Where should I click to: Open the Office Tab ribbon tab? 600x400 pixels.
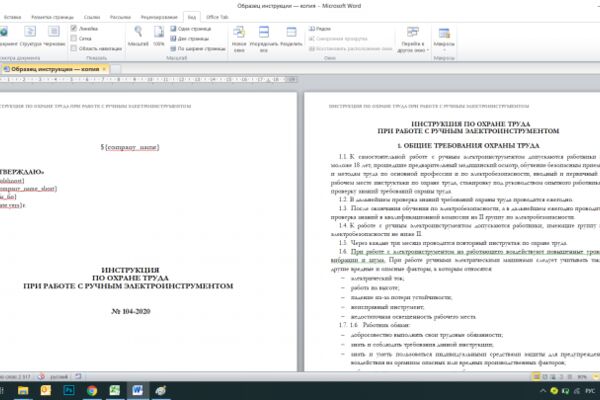click(217, 17)
